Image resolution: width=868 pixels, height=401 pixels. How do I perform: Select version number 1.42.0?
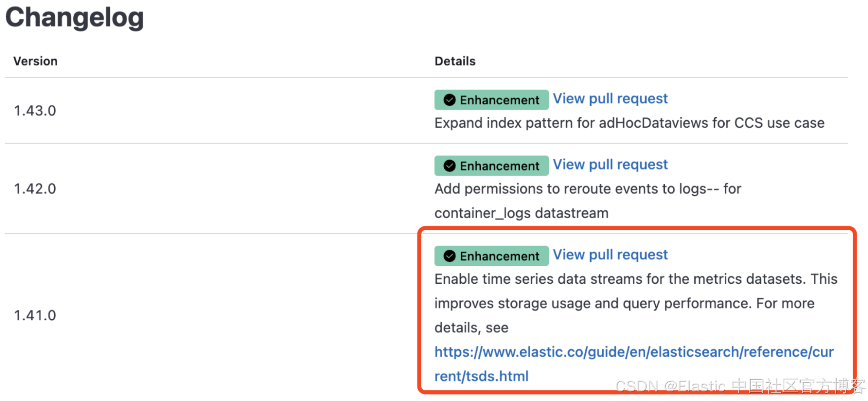pos(35,189)
